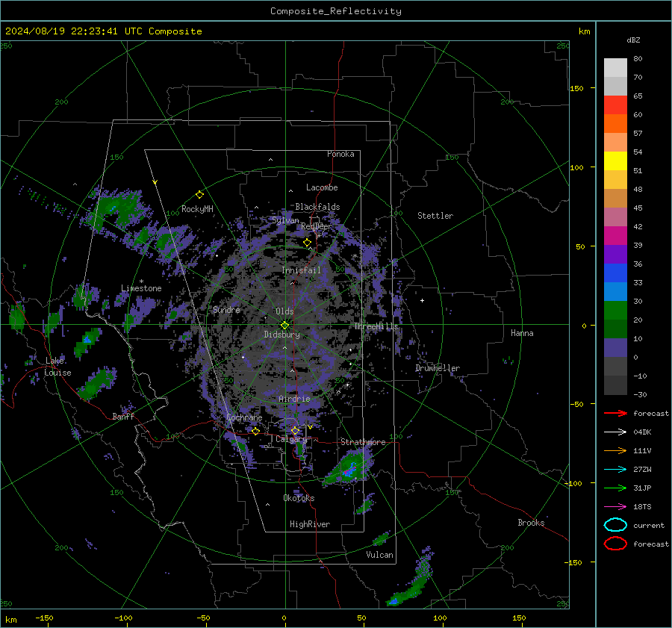Click the Innisfail town label
Screen dimensions: 672x628
tap(301, 270)
